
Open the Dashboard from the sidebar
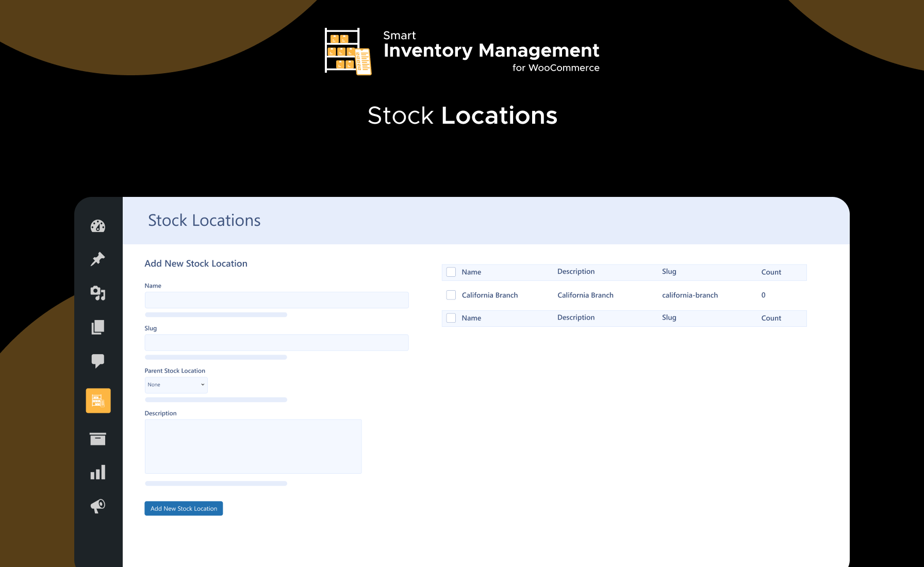[x=98, y=226]
